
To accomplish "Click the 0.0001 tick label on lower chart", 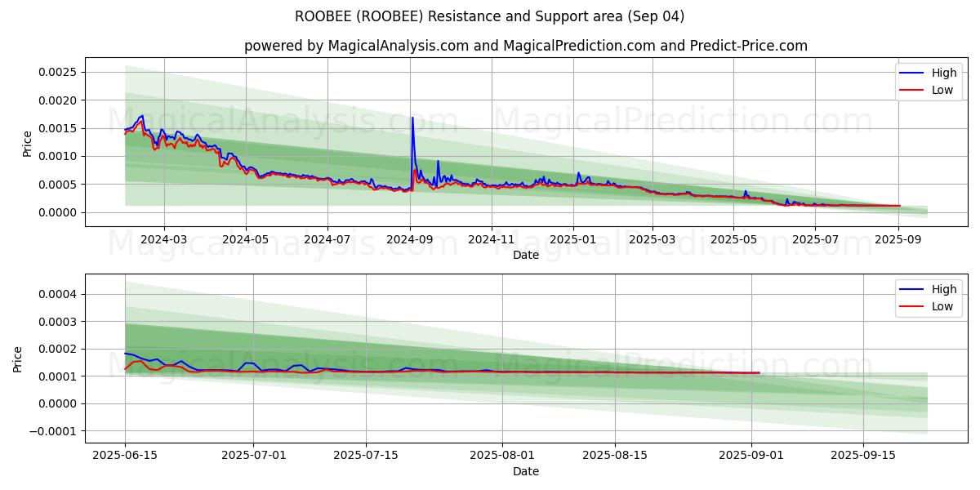I will 57,376.
